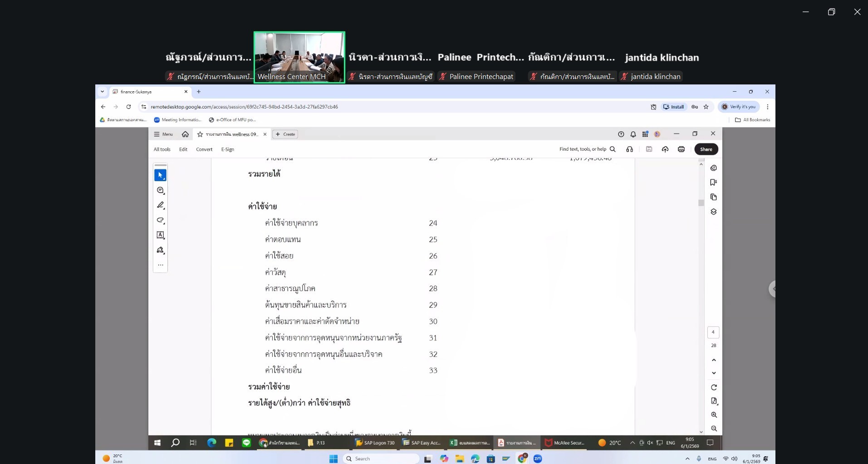868x464 pixels.
Task: Open the add comment tool
Action: pyautogui.click(x=160, y=190)
